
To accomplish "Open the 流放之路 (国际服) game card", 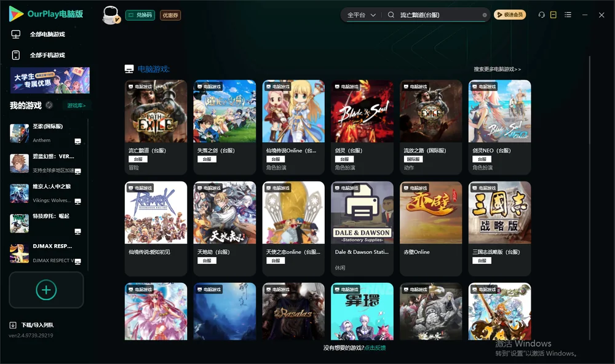I will [430, 127].
